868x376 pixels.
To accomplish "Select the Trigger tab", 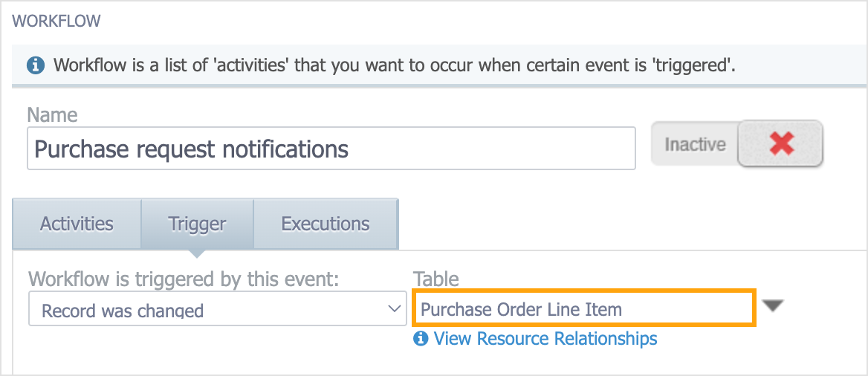I will (197, 224).
